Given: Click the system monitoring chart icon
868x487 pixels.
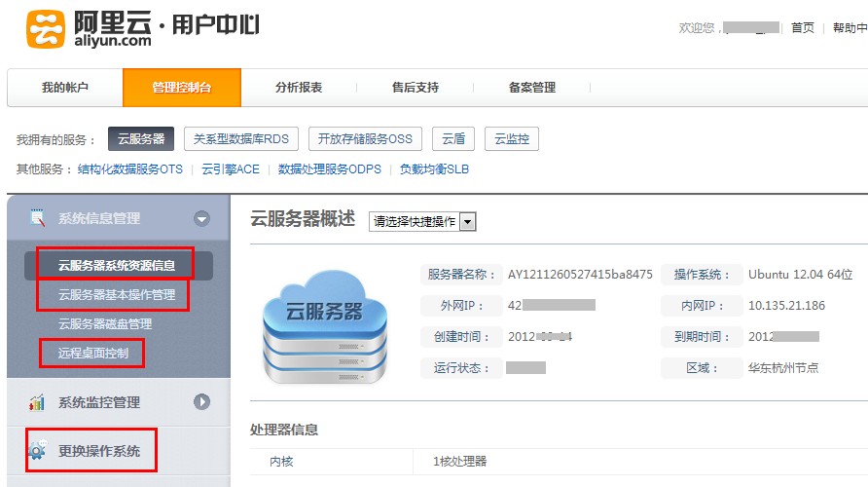Looking at the screenshot, I should pos(38,401).
